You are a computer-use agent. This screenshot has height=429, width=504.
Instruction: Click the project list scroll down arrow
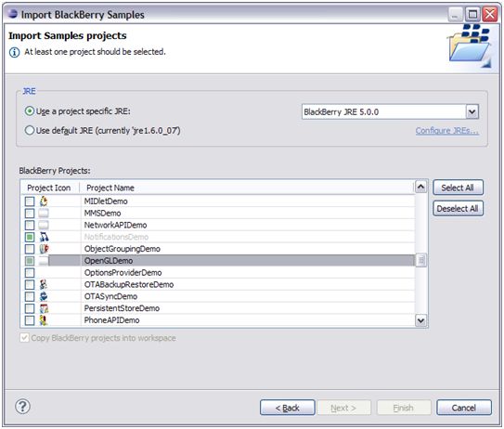coord(421,320)
